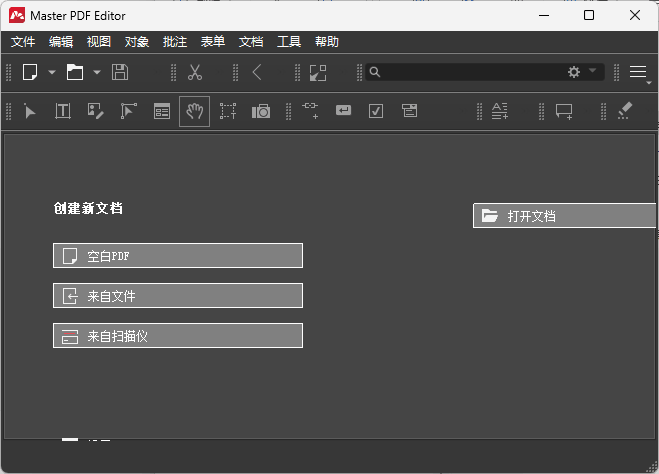Click the Previous page arrow icon
This screenshot has width=659, height=474.
(257, 72)
